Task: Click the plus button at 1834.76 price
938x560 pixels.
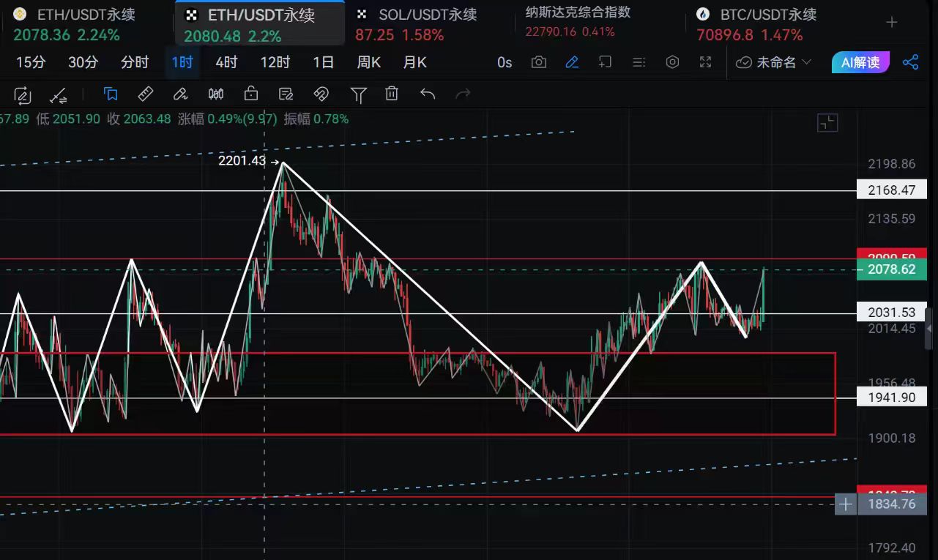Action: [x=845, y=504]
